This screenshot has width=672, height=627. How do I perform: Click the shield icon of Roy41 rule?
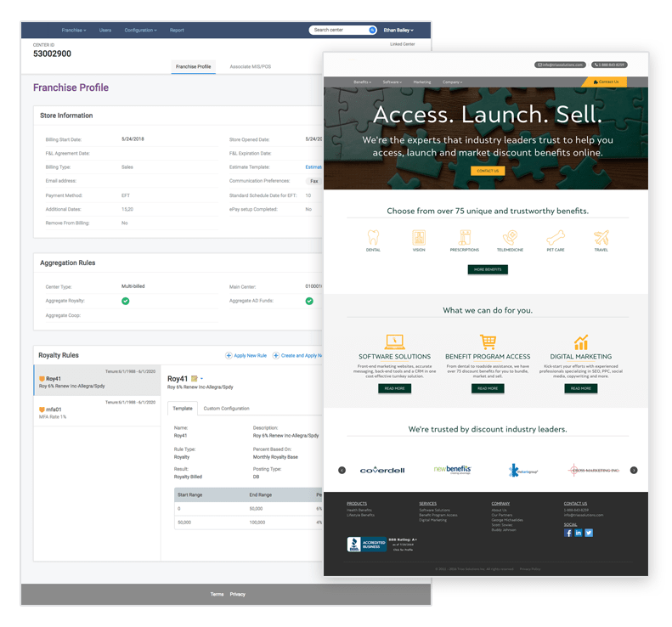[42, 379]
